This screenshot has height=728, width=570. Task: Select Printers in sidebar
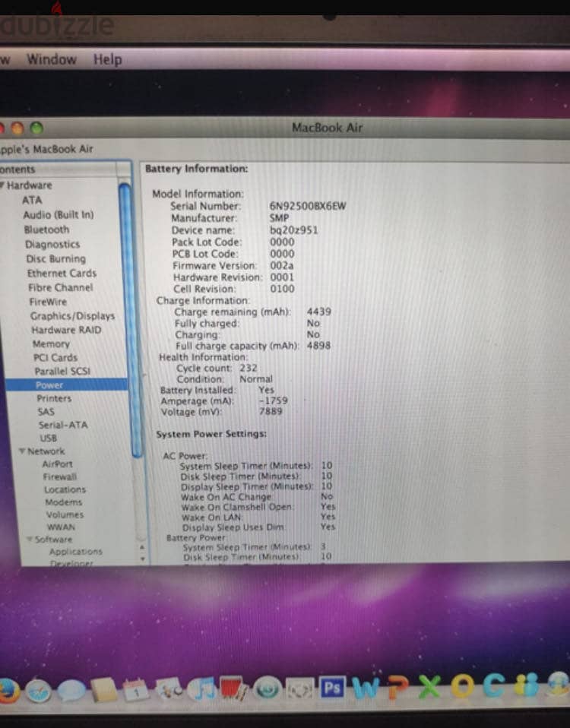pyautogui.click(x=54, y=398)
